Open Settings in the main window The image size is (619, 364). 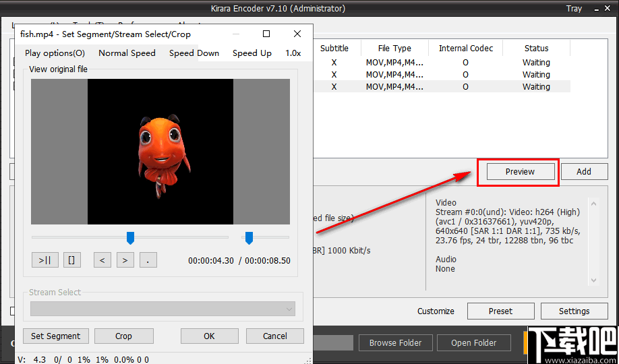click(x=574, y=311)
